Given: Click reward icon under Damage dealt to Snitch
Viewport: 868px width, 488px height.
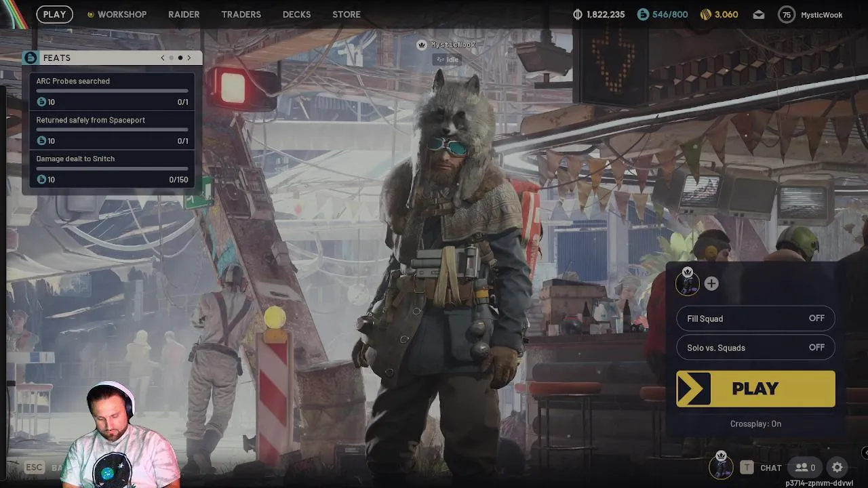Looking at the screenshot, I should (x=41, y=179).
